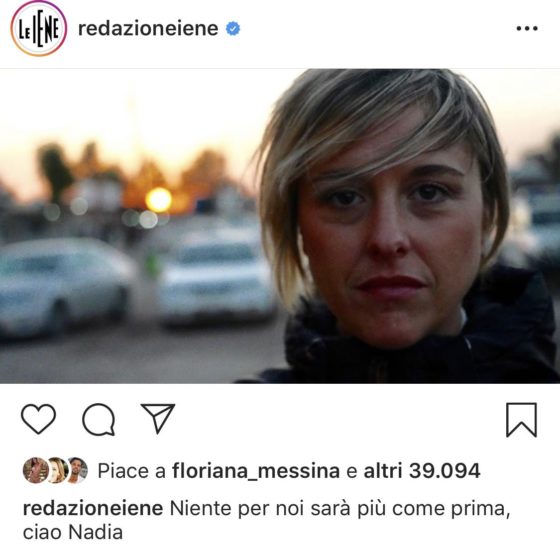
Task: Tap the blurred sunset in the photo background
Action: click(159, 200)
